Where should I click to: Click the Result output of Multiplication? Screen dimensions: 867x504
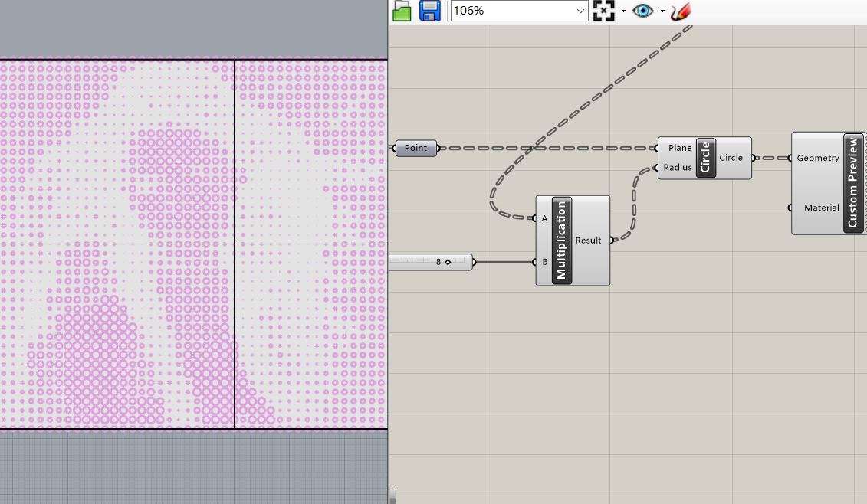coord(588,240)
